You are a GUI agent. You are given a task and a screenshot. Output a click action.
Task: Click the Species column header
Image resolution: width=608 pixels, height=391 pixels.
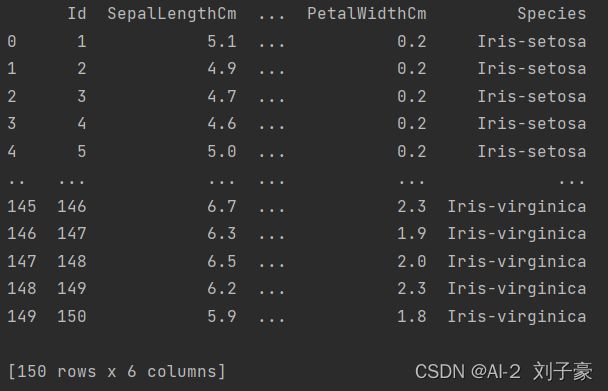coord(552,14)
